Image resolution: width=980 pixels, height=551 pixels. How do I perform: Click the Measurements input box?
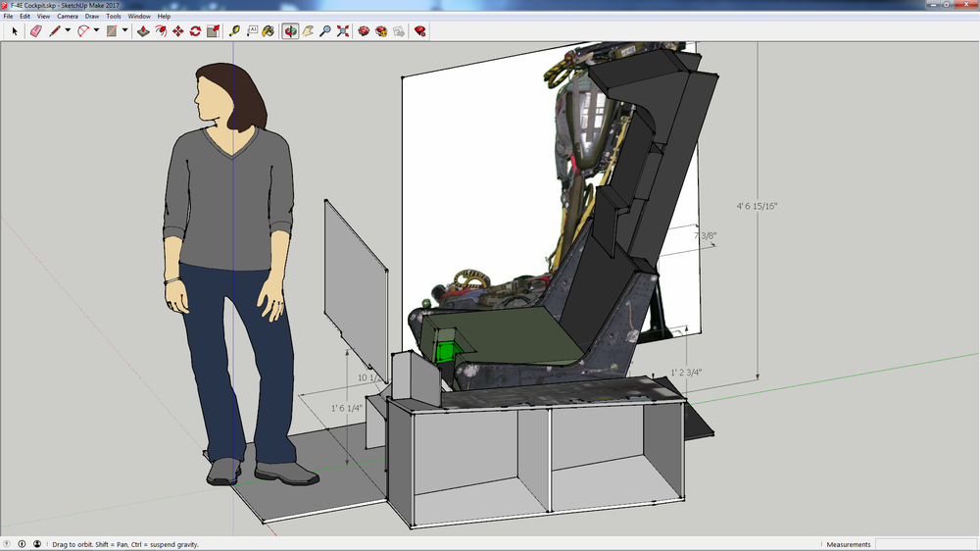pyautogui.click(x=926, y=544)
